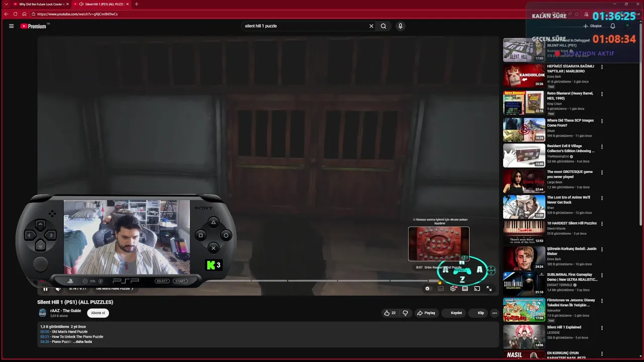Open options for 'most GROTESQUE game' video

[602, 172]
